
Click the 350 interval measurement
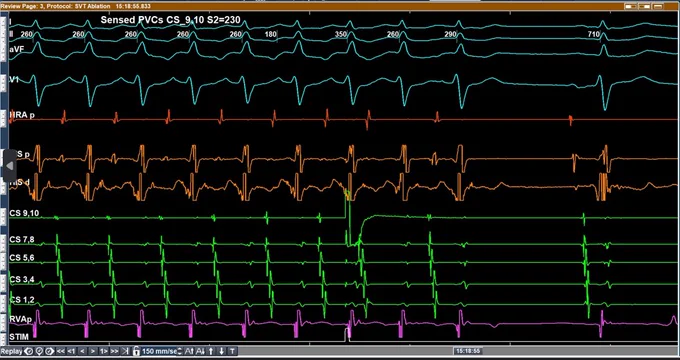coord(341,34)
